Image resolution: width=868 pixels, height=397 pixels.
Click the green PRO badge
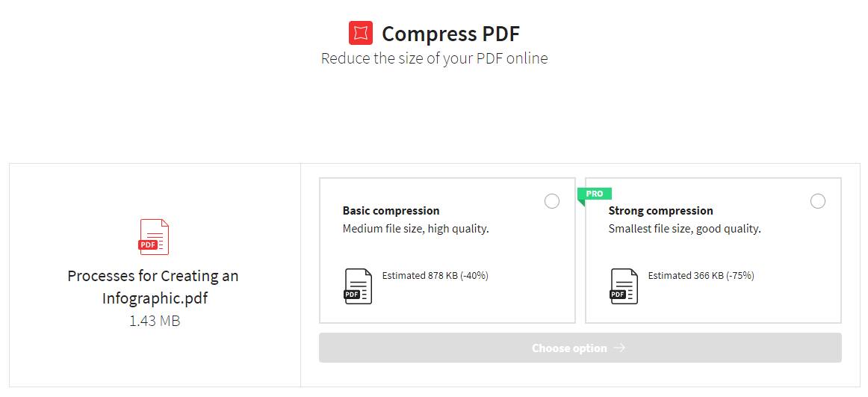pyautogui.click(x=595, y=194)
